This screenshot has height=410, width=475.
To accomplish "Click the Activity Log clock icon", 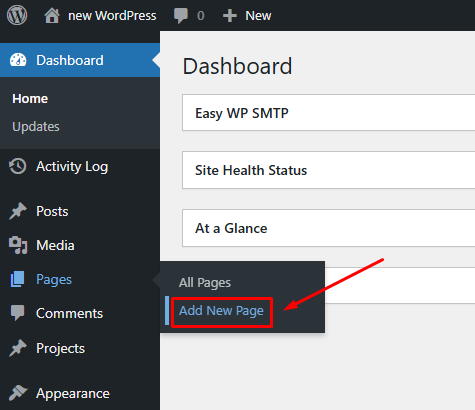I will [x=18, y=166].
